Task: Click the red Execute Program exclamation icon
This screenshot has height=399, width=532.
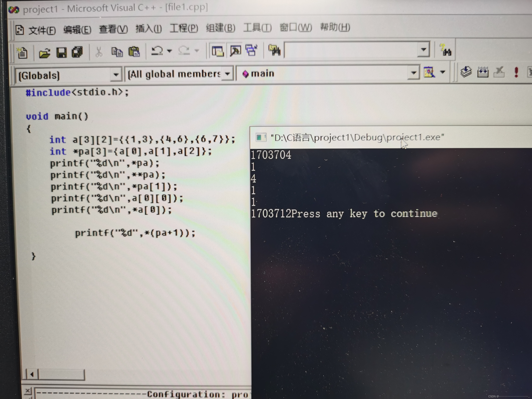Action: tap(516, 72)
